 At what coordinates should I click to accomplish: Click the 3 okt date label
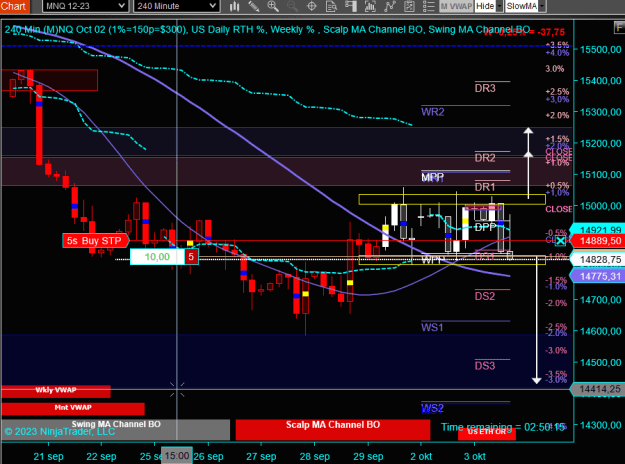[x=474, y=456]
